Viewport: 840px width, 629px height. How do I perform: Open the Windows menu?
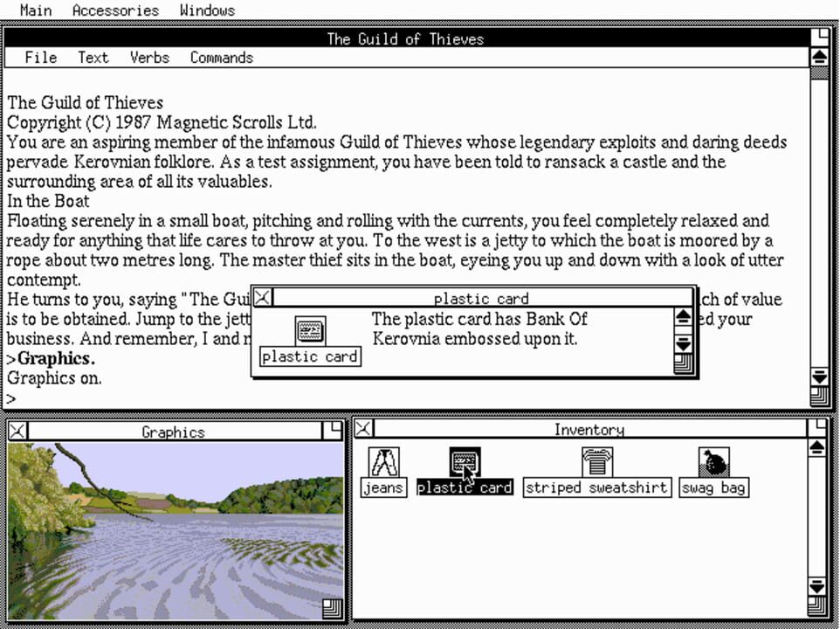coord(207,10)
